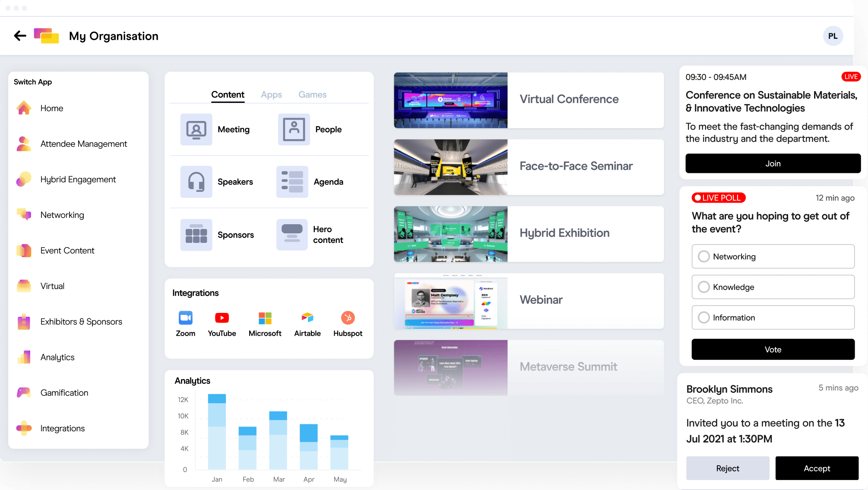Select the Hybrid Engagement option
This screenshot has height=490, width=868.
(78, 179)
